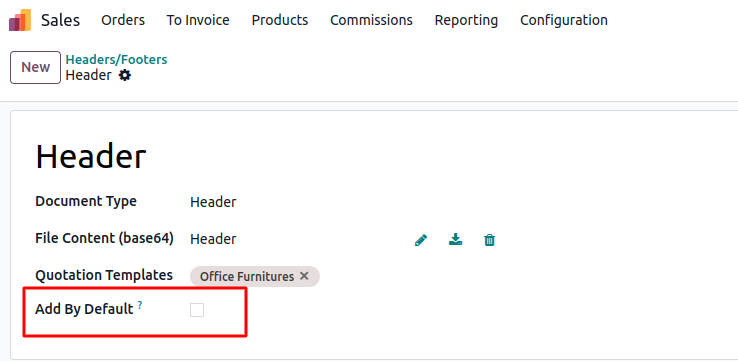Show the Add By Default help tooltip
This screenshot has width=738, height=361.
(140, 306)
